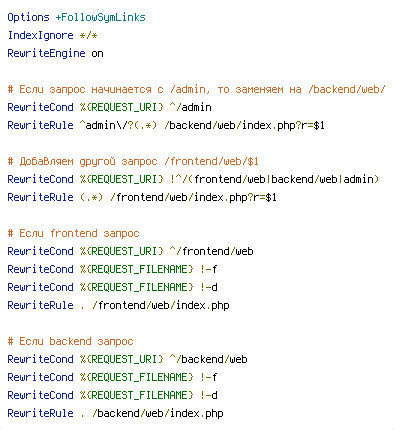The height and width of the screenshot is (430, 394).
Task: Click the first !-f flag under frontend
Action: tap(209, 269)
